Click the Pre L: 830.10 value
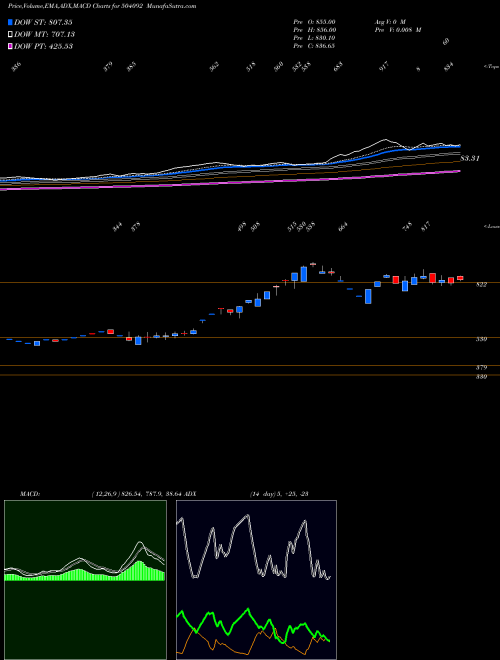This screenshot has width=500, height=660. [x=314, y=38]
